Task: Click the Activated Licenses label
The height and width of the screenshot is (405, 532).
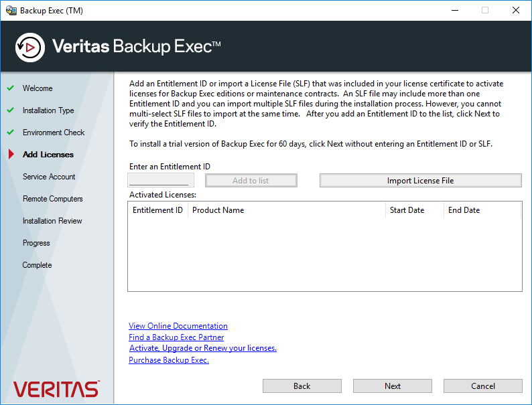Action: click(x=163, y=195)
